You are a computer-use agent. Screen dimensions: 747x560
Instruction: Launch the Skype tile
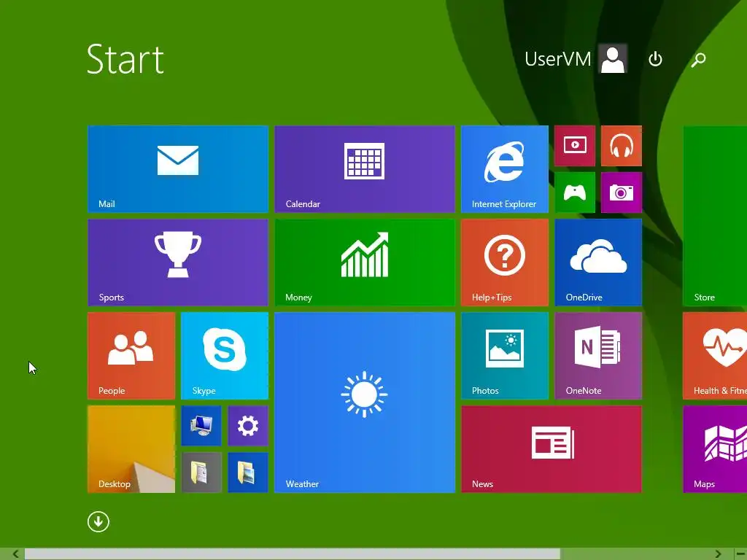pyautogui.click(x=225, y=355)
